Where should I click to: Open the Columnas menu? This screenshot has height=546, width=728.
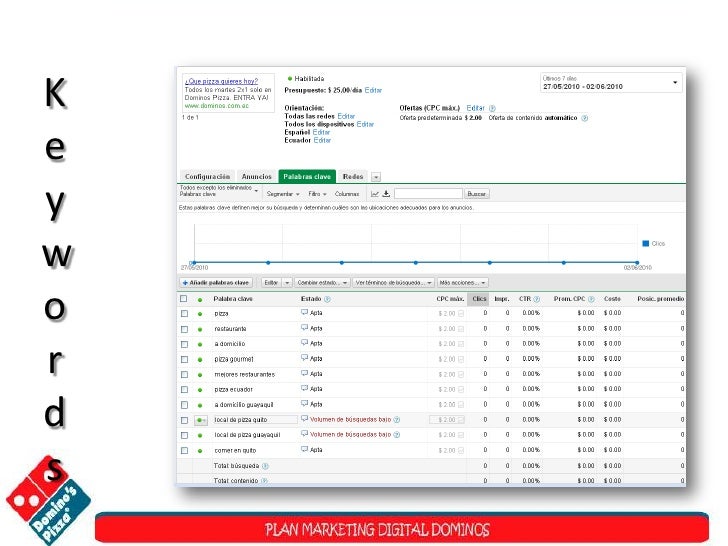(x=347, y=194)
